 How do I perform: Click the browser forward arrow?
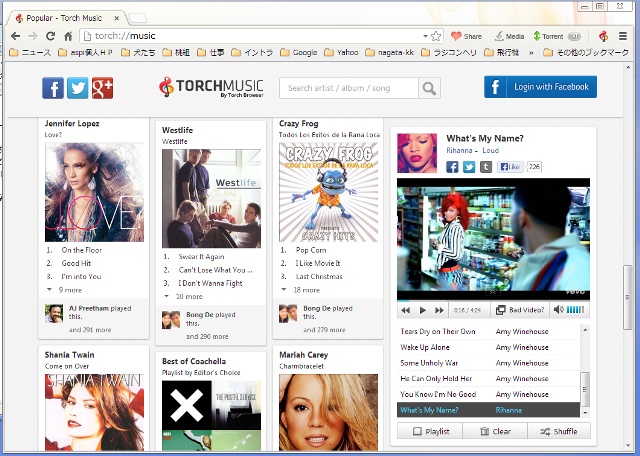[33, 36]
